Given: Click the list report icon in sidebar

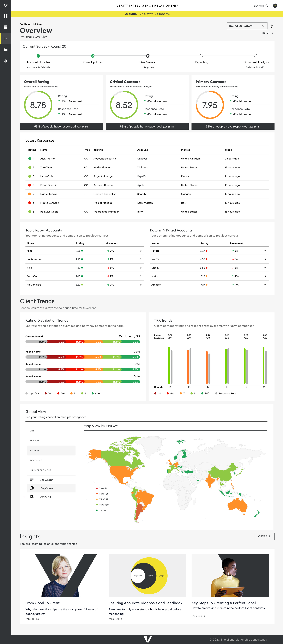Looking at the screenshot, I should [6, 27].
